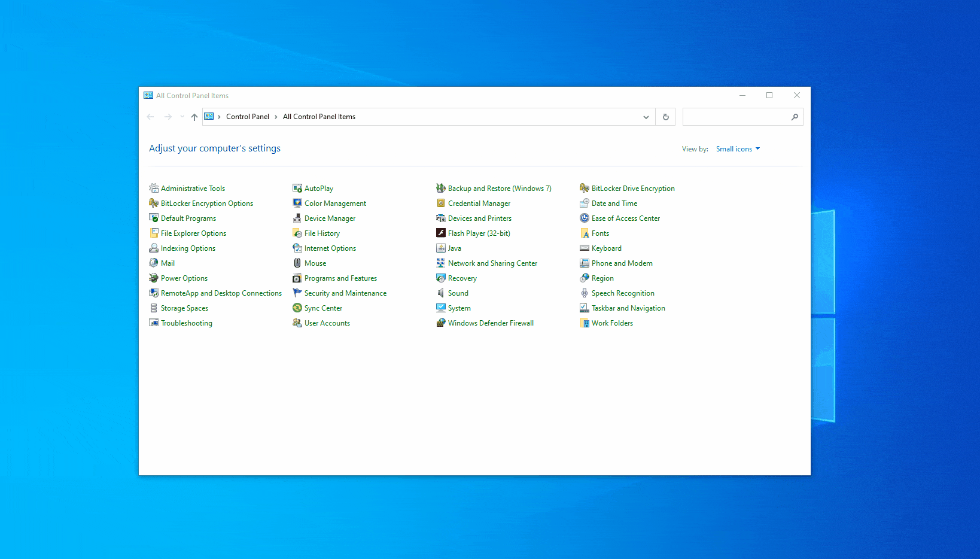Open the Ease of Access Center icon
The height and width of the screenshot is (559, 980).
pos(585,218)
